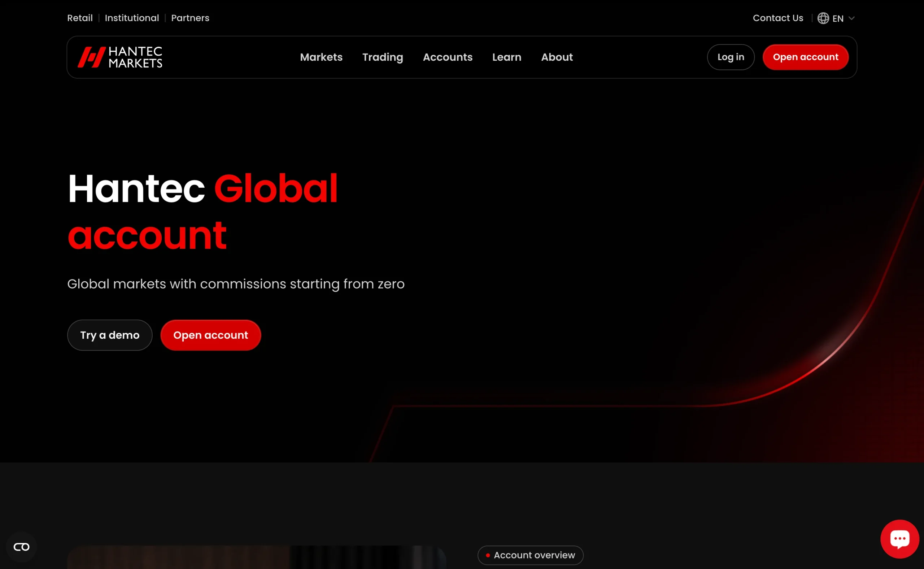Click the commissions starting from zero tagline

(236, 284)
